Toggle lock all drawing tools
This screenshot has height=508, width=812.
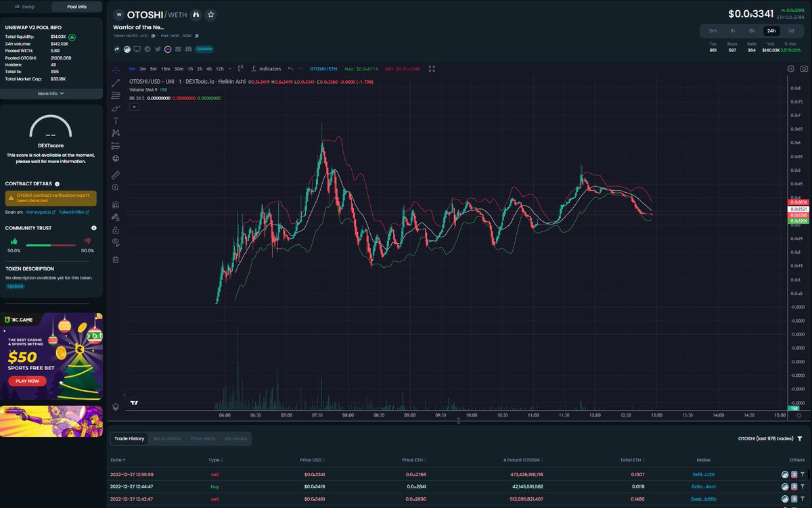[116, 230]
